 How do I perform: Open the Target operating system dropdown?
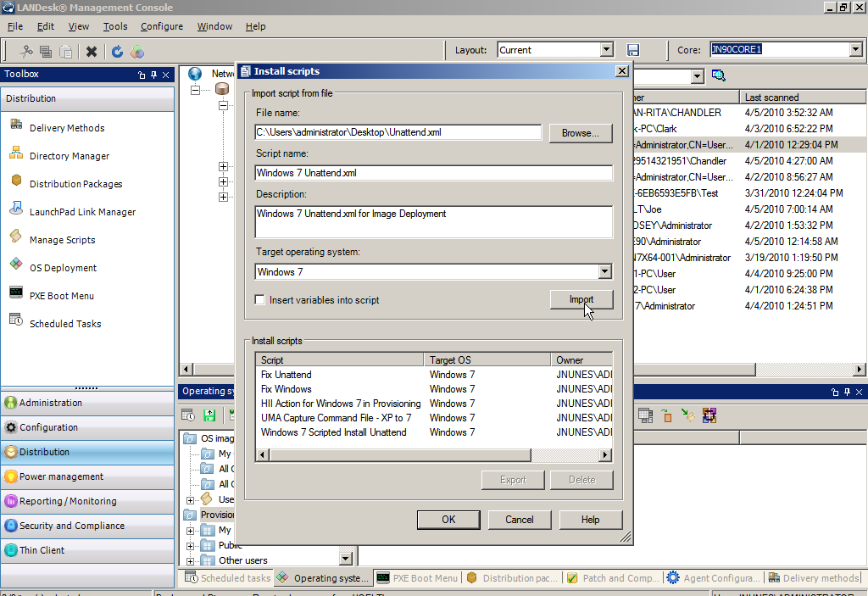coord(604,272)
